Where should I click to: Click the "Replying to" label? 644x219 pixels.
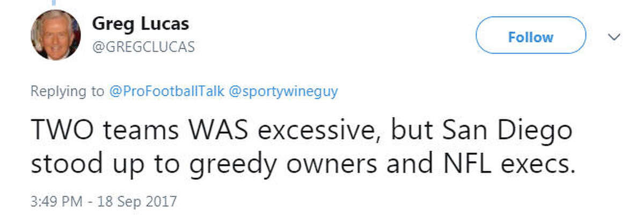click(68, 92)
